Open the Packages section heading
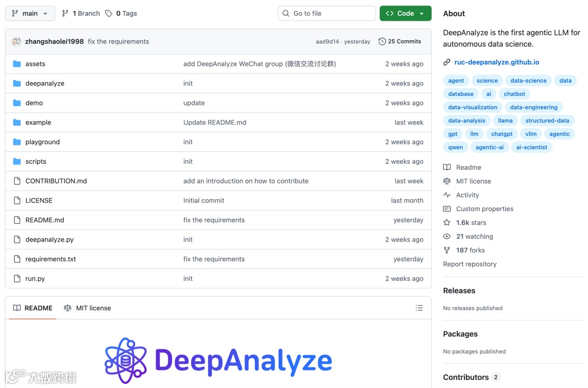 460,334
